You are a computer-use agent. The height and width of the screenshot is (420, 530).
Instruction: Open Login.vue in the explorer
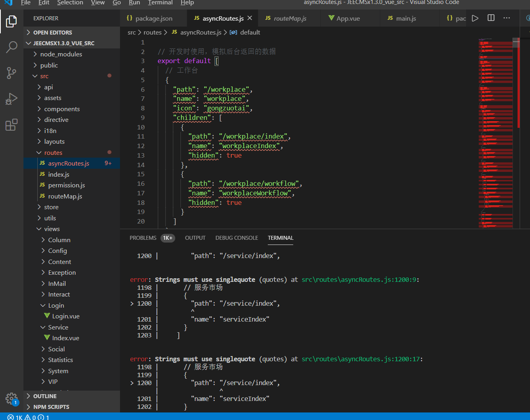[x=66, y=316]
